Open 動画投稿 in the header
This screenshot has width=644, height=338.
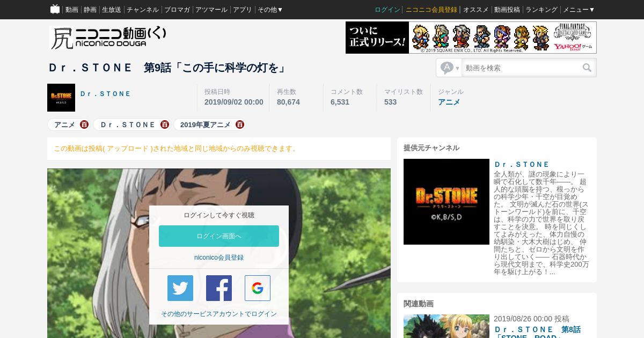point(507,10)
